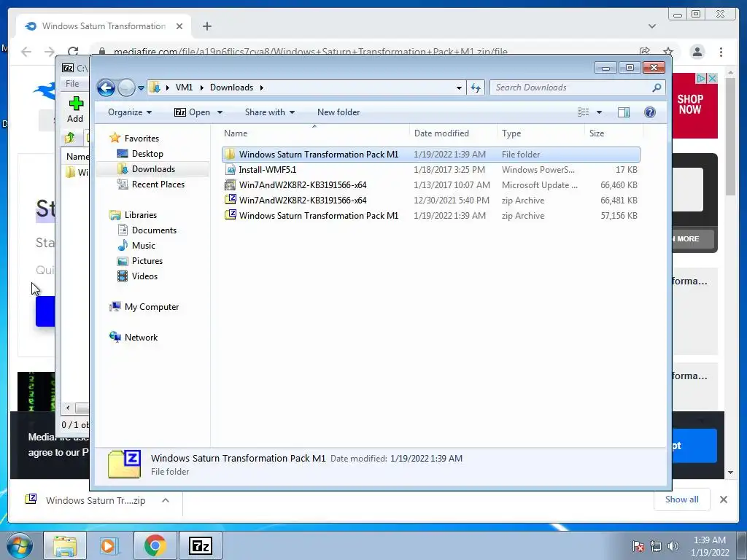
Task: Reload the MediaFire page in Chrome
Action: click(x=73, y=52)
